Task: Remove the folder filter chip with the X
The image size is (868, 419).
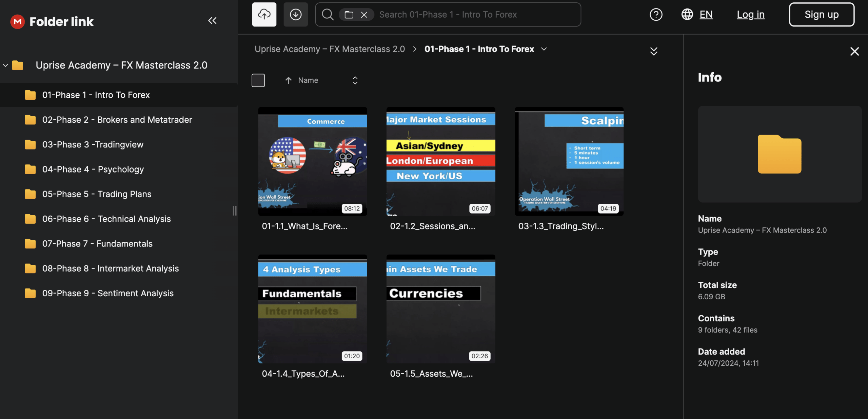Action: click(x=364, y=15)
